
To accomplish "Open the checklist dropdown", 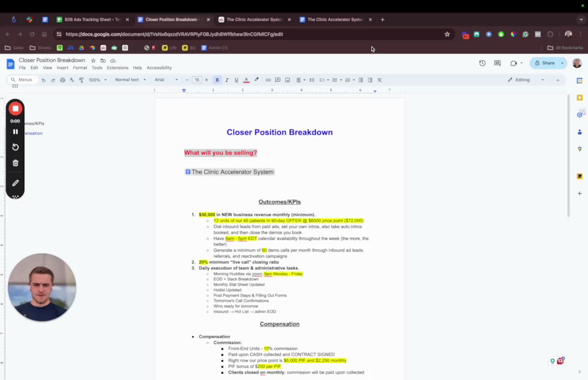I will point(324,80).
